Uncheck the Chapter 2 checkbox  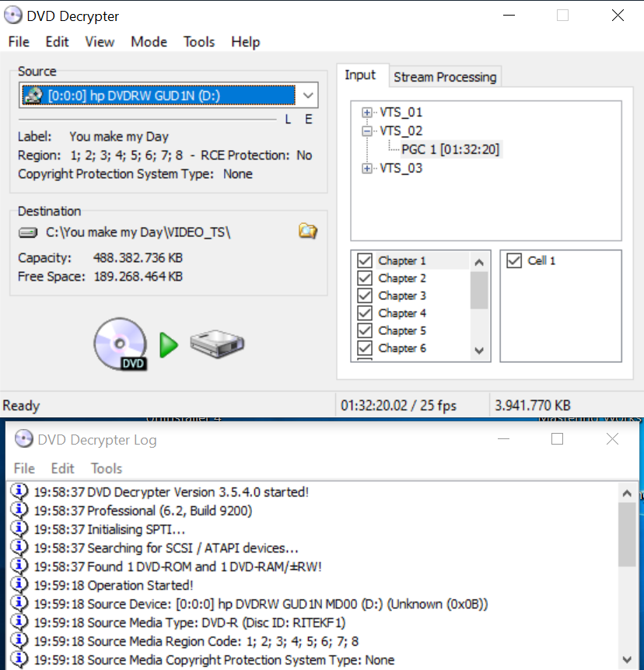365,278
